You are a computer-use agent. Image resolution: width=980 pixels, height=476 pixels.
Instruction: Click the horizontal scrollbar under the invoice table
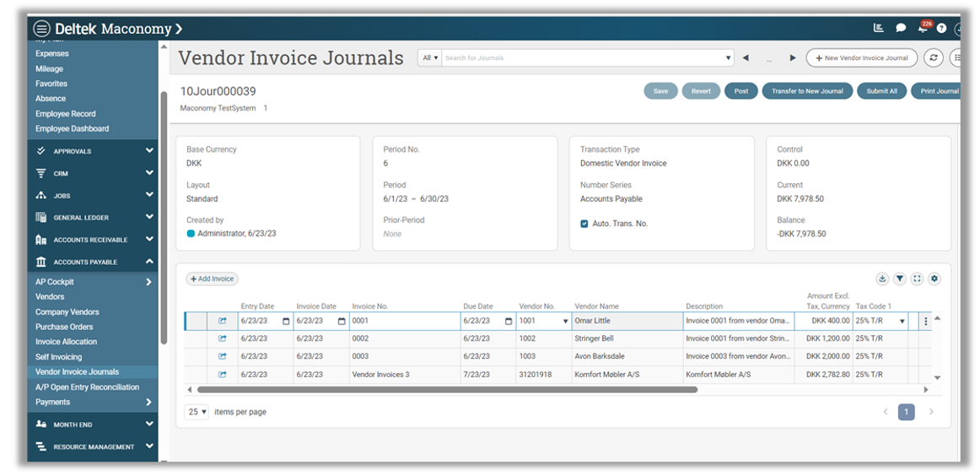pos(447,390)
